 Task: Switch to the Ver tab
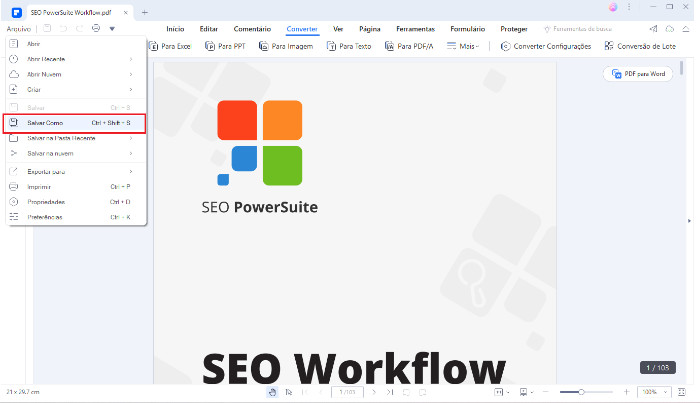click(x=338, y=29)
